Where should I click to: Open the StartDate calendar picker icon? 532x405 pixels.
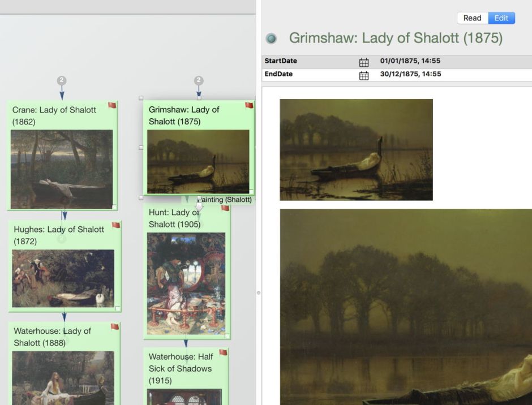pos(364,62)
